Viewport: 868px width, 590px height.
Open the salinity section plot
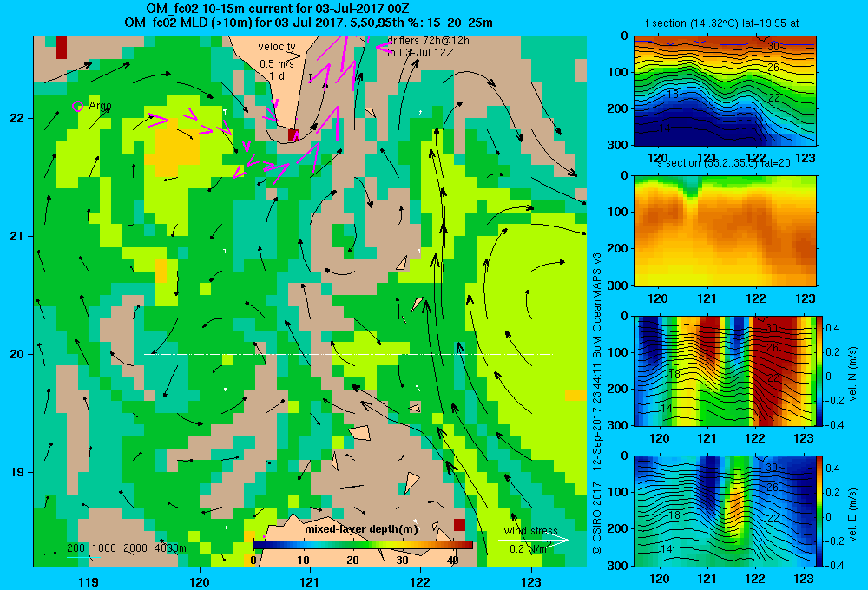[x=725, y=231]
